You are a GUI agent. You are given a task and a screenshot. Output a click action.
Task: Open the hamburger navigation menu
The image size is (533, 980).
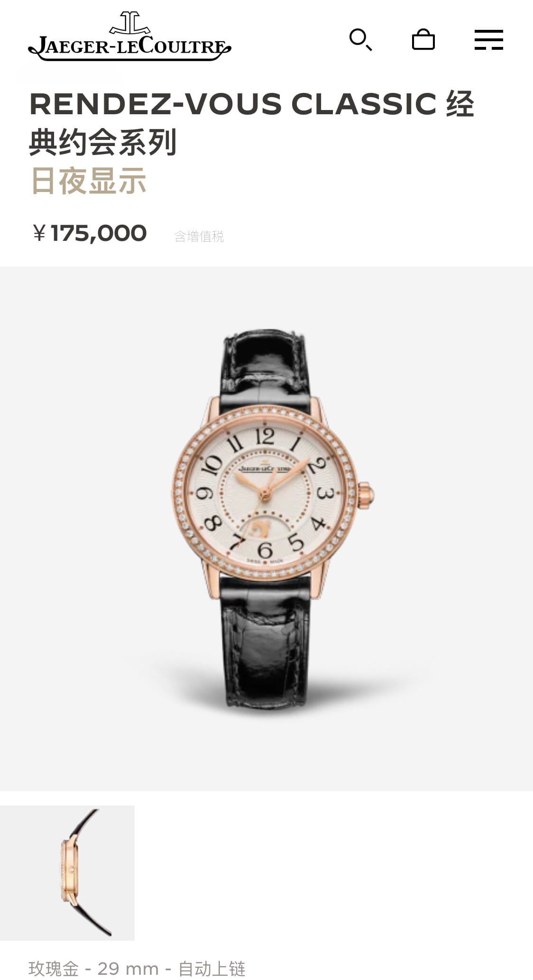coord(489,40)
